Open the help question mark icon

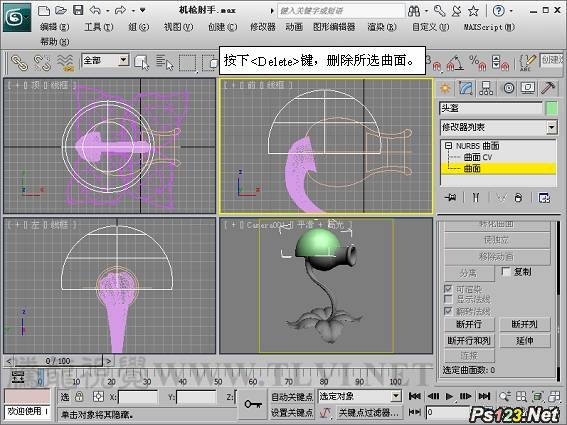pos(498,11)
